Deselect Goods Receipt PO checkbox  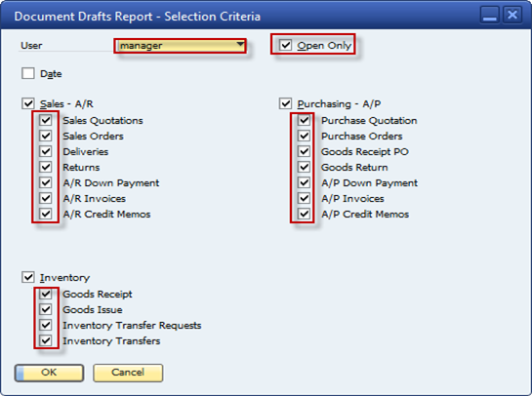pyautogui.click(x=304, y=151)
